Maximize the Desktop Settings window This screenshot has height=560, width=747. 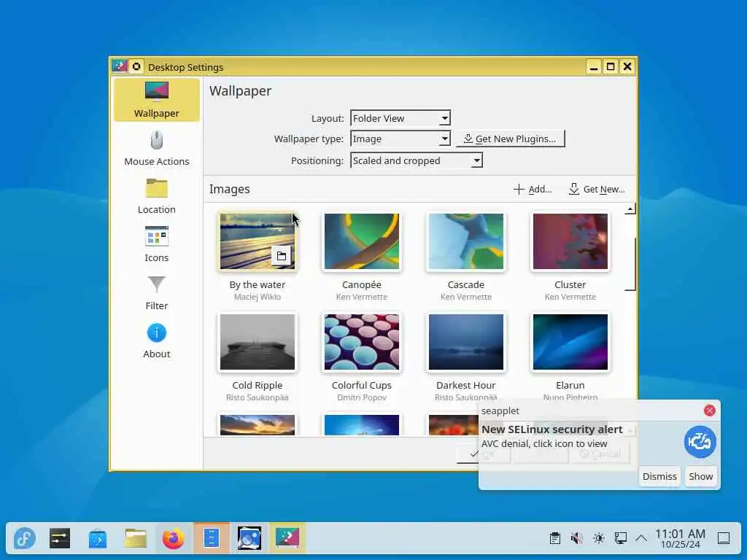coord(611,66)
